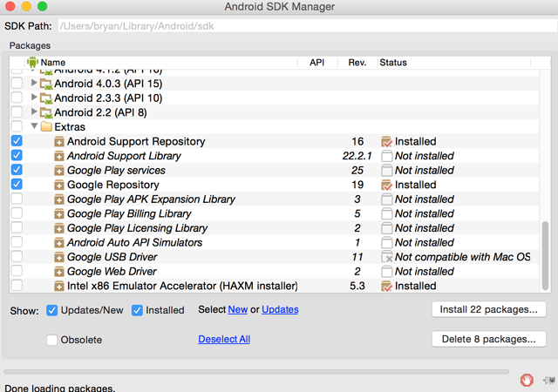Click the log icon in the bottom-right corner
Image resolution: width=558 pixels, height=392 pixels.
tap(548, 380)
